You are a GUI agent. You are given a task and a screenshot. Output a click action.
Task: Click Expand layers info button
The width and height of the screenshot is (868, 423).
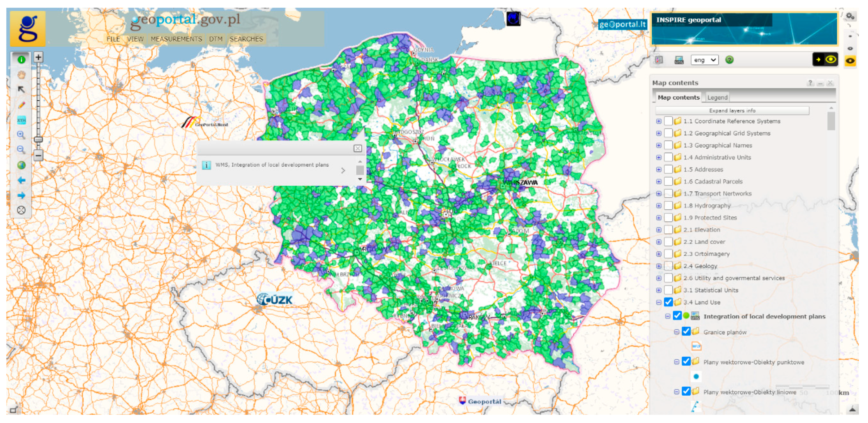tap(732, 111)
